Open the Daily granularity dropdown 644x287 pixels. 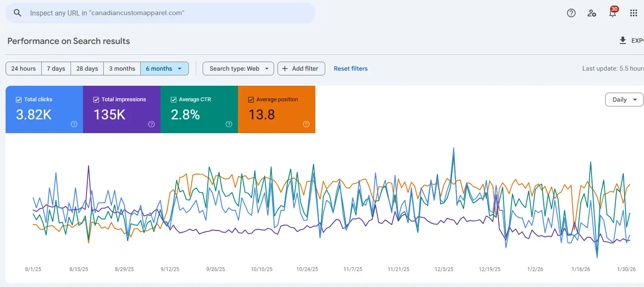624,100
